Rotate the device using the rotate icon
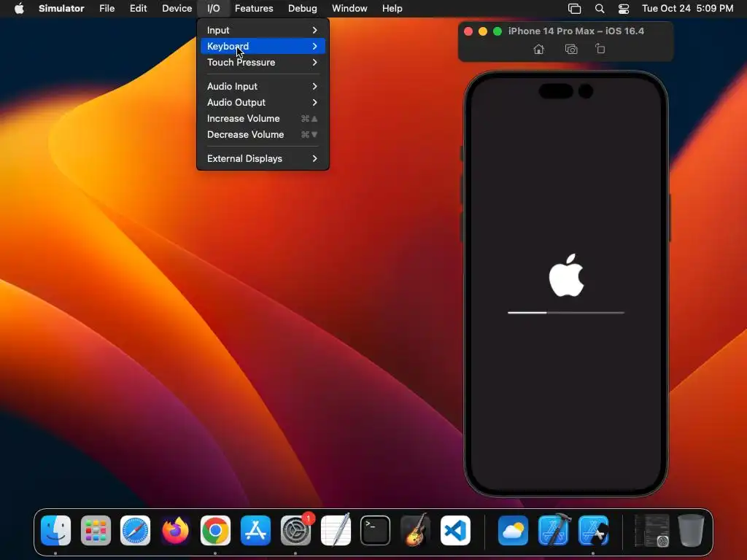The height and width of the screenshot is (560, 747). [x=600, y=49]
